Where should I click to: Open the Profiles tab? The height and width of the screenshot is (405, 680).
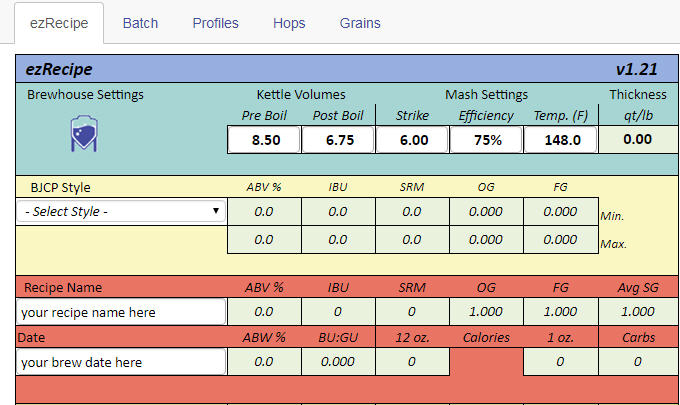216,23
